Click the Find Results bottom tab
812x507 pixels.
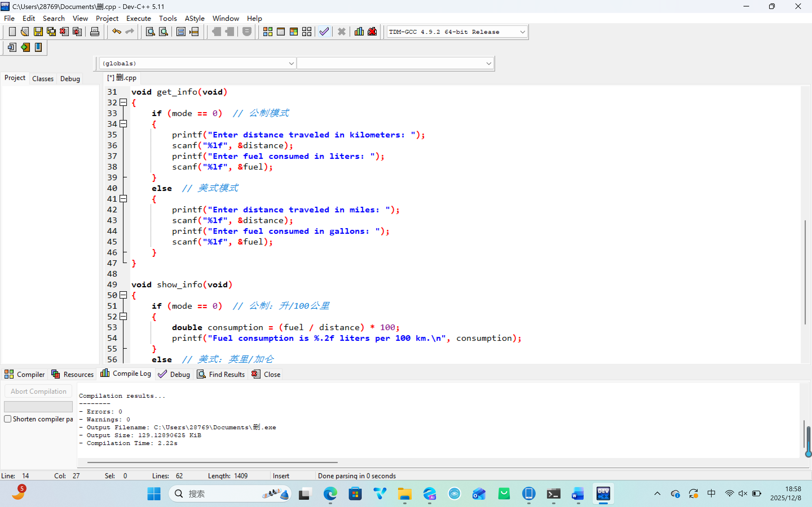pyautogui.click(x=221, y=374)
